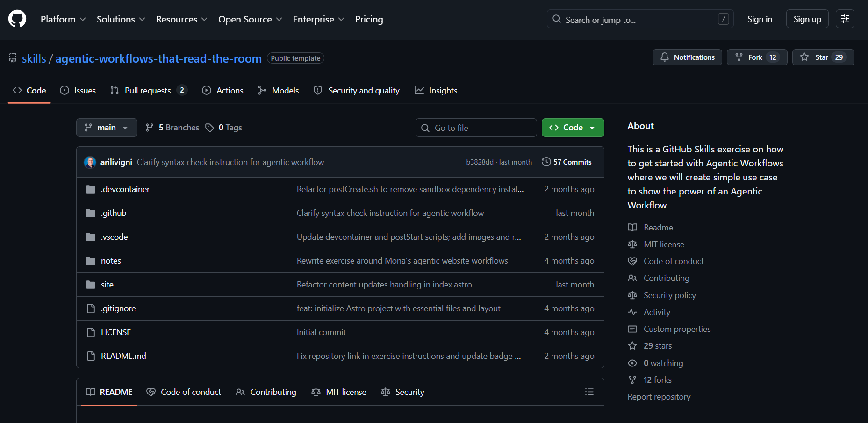The width and height of the screenshot is (868, 423).
Task: Click the folder icon for site
Action: point(91,285)
